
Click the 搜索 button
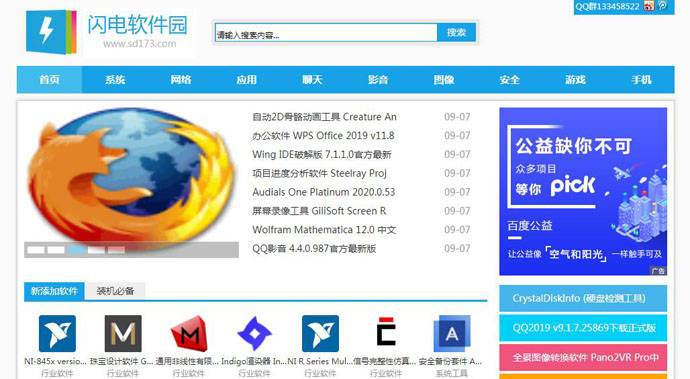(x=456, y=32)
